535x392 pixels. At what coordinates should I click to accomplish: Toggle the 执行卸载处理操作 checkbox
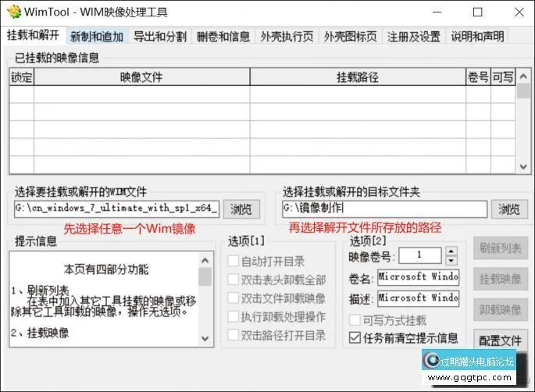click(x=234, y=316)
